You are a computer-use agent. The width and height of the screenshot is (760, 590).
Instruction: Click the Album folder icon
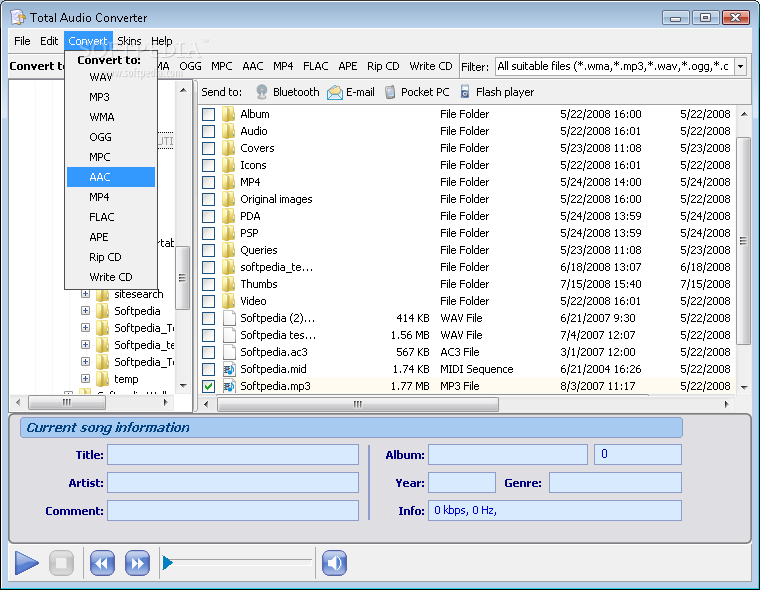pos(228,114)
